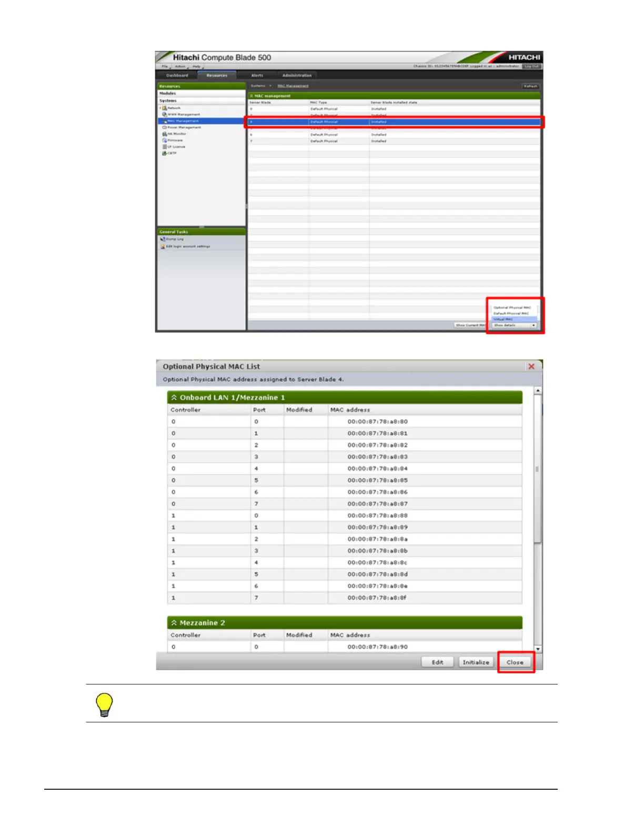This screenshot has height=834, width=644.
Task: Click the HA Monitor icon
Action: click(x=165, y=134)
